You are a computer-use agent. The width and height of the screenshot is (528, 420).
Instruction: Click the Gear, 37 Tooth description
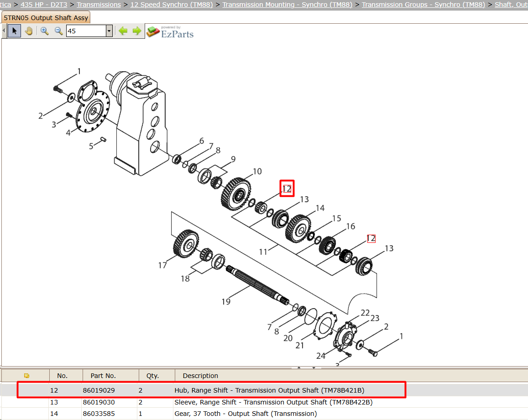246,414
